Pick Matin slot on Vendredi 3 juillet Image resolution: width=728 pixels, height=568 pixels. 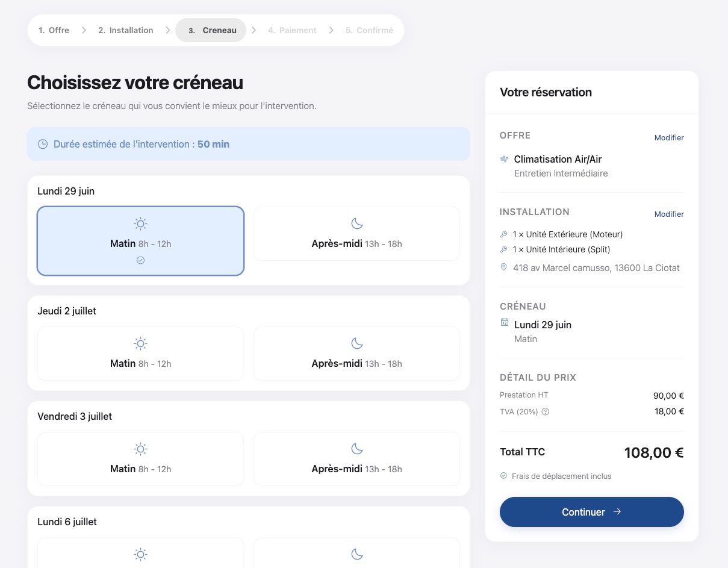tap(140, 459)
